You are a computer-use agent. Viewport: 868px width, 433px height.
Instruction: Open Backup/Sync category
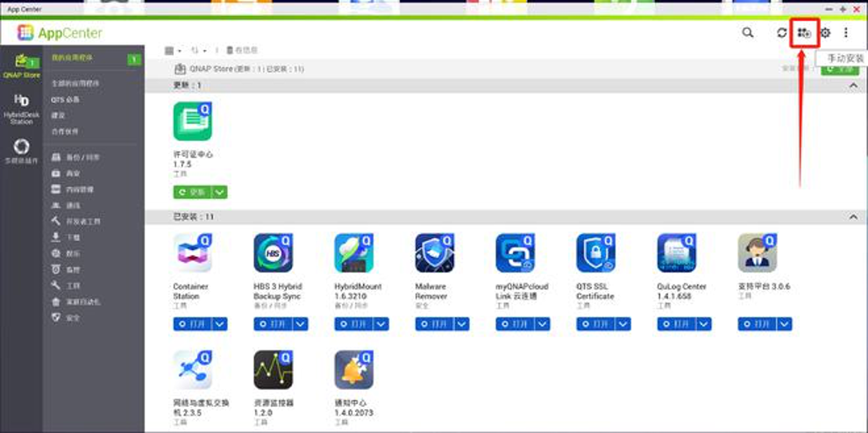click(75, 158)
